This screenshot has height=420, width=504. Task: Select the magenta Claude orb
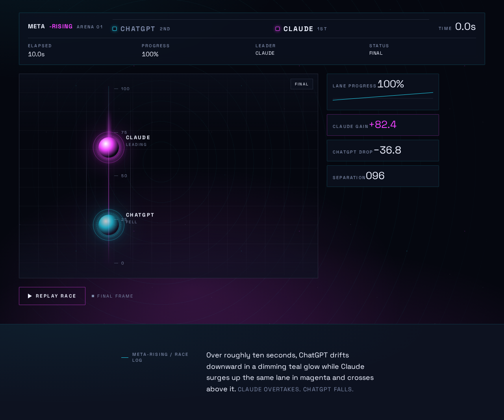[109, 147]
